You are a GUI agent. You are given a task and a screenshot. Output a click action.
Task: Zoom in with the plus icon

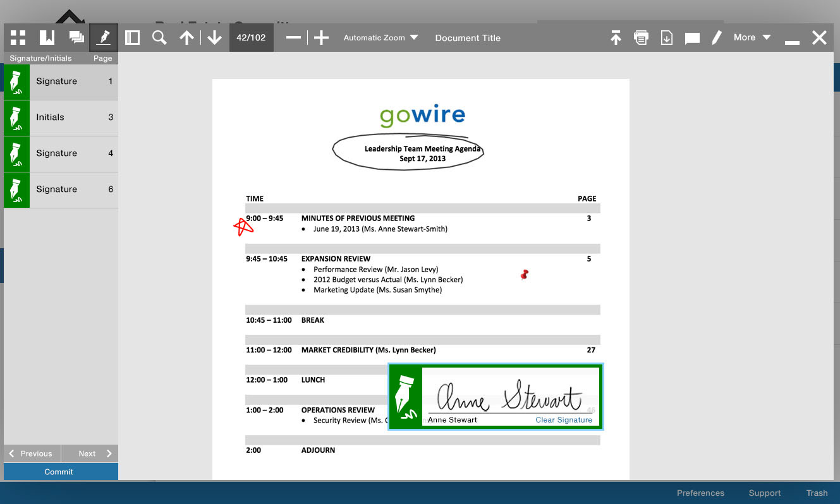click(x=322, y=38)
